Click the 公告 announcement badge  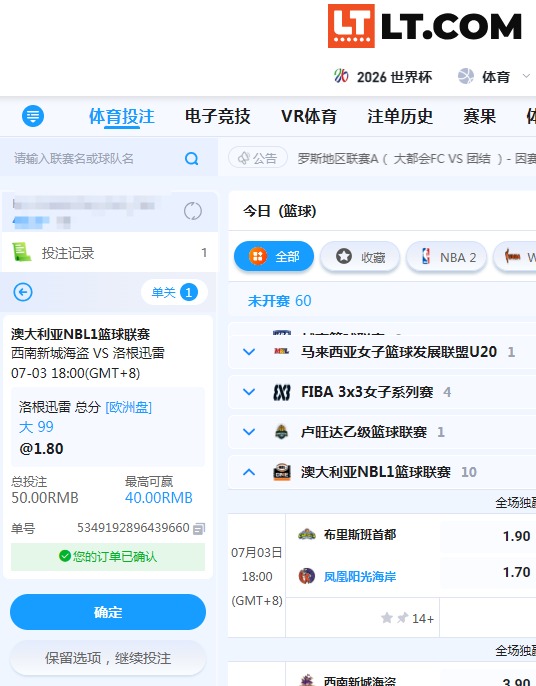[258, 158]
